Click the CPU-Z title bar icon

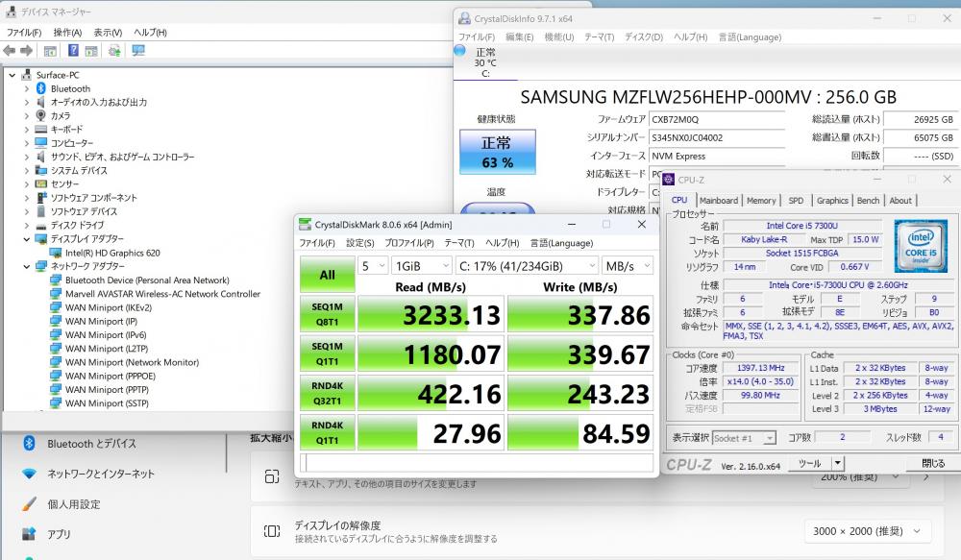tap(669, 180)
